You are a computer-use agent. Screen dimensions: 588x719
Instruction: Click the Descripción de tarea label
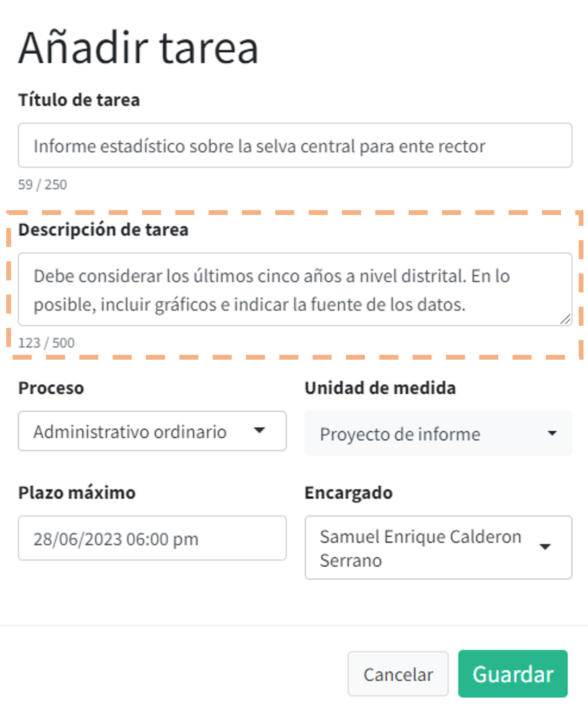tap(103, 230)
